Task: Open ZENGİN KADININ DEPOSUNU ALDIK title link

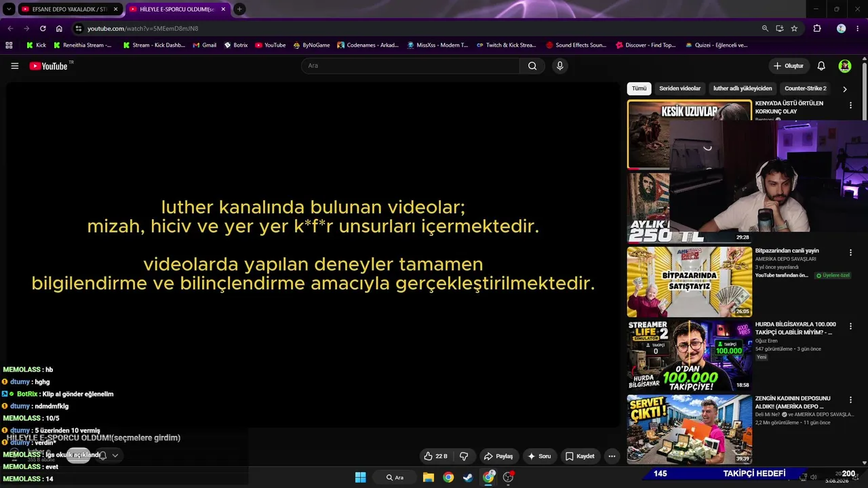Action: point(792,403)
